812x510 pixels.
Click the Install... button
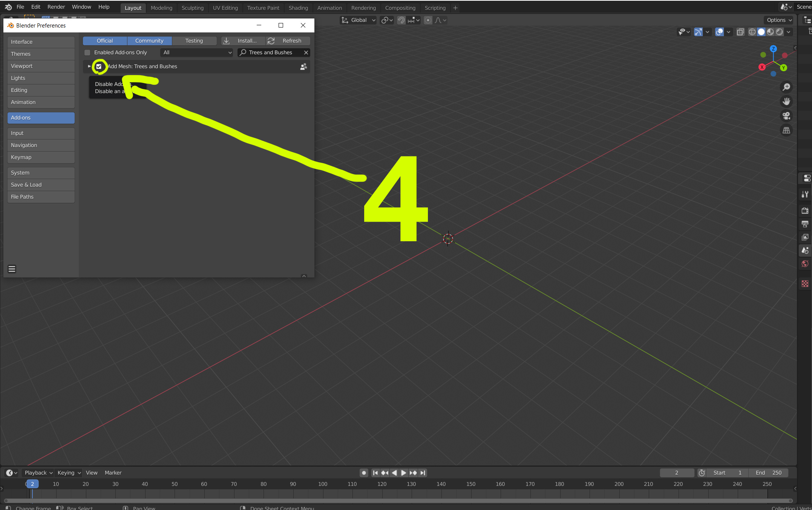point(242,41)
